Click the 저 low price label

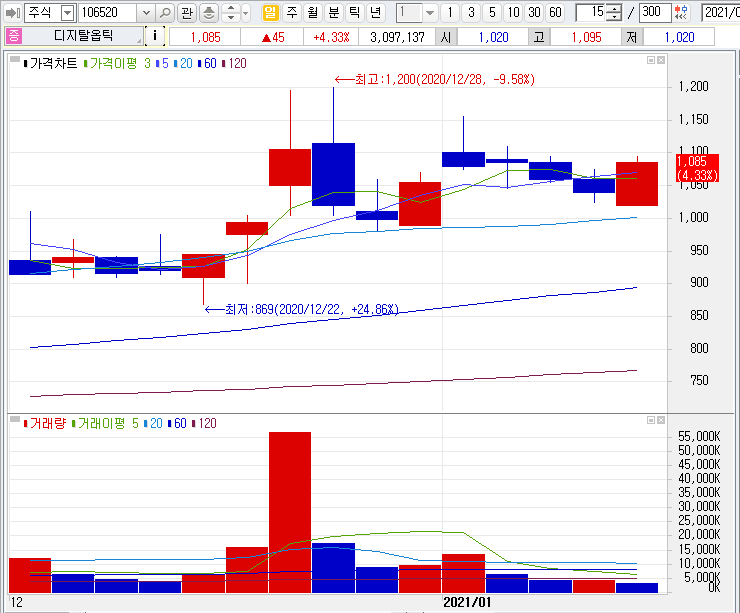pos(632,37)
